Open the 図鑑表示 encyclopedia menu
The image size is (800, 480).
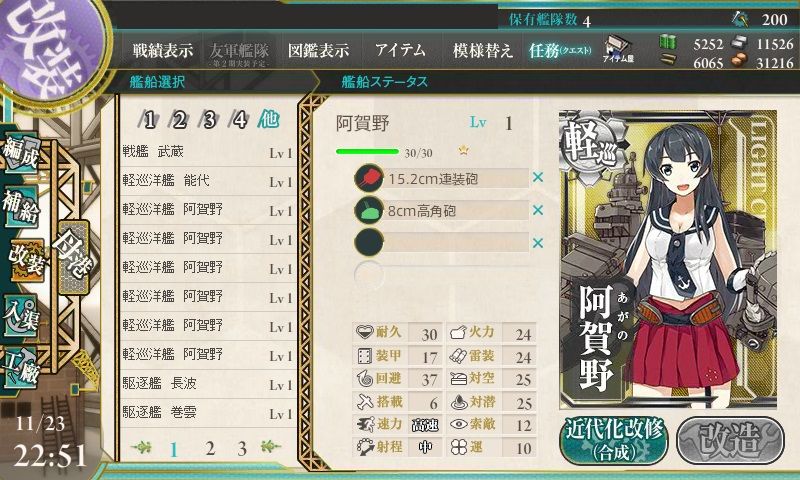coord(318,50)
